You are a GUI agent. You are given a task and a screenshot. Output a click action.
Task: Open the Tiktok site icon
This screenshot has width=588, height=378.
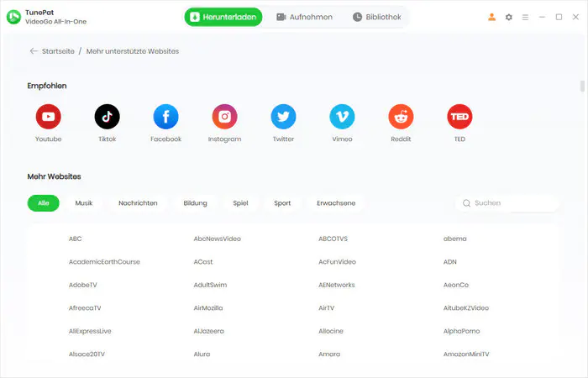[108, 117]
